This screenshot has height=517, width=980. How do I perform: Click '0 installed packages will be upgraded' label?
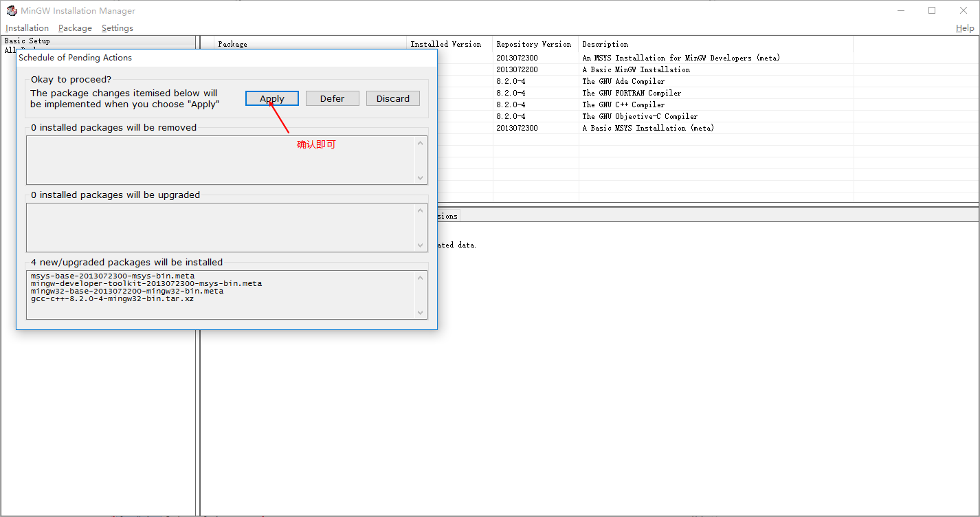tap(115, 195)
